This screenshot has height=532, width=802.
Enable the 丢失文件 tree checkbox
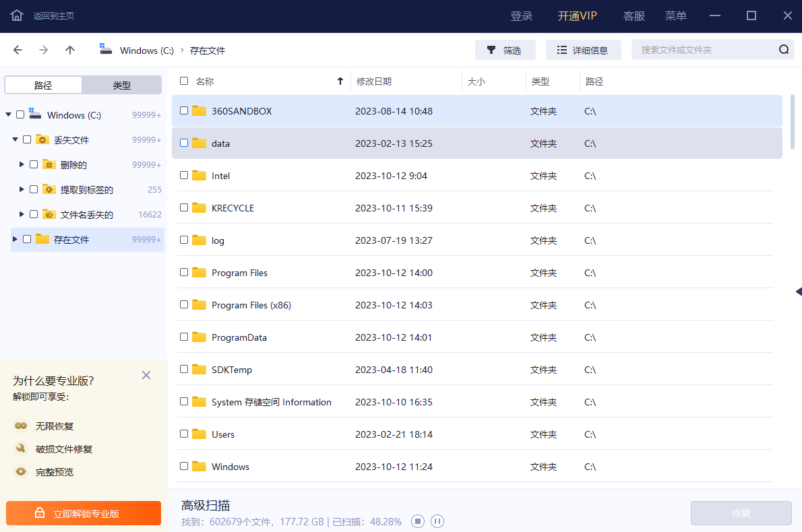pos(26,139)
